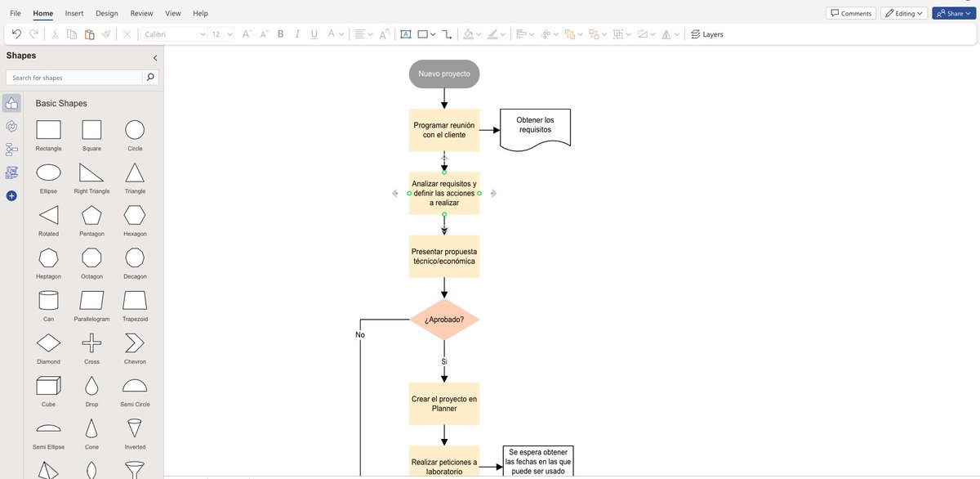Click the Undo icon
The height and width of the screenshot is (479, 980).
pyautogui.click(x=16, y=34)
